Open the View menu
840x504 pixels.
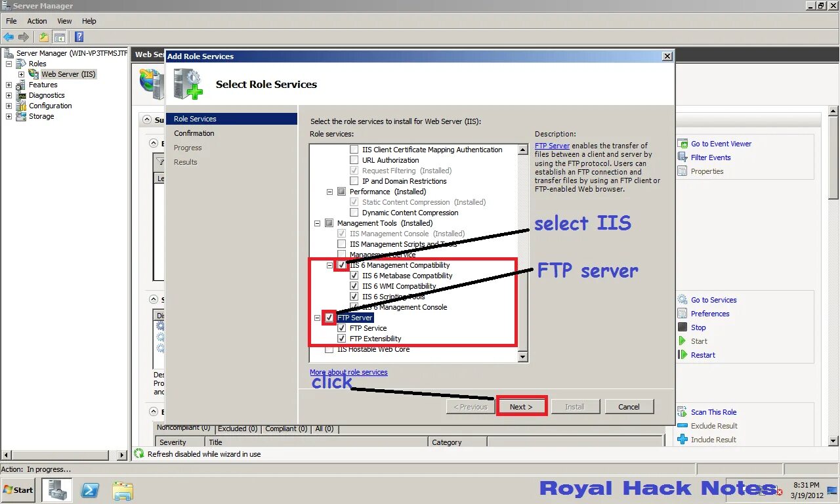(x=64, y=21)
